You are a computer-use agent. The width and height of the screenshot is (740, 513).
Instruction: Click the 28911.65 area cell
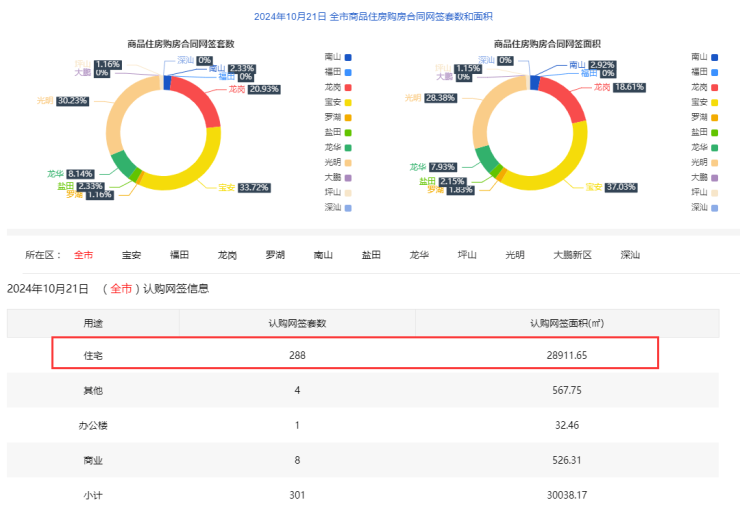[566, 355]
